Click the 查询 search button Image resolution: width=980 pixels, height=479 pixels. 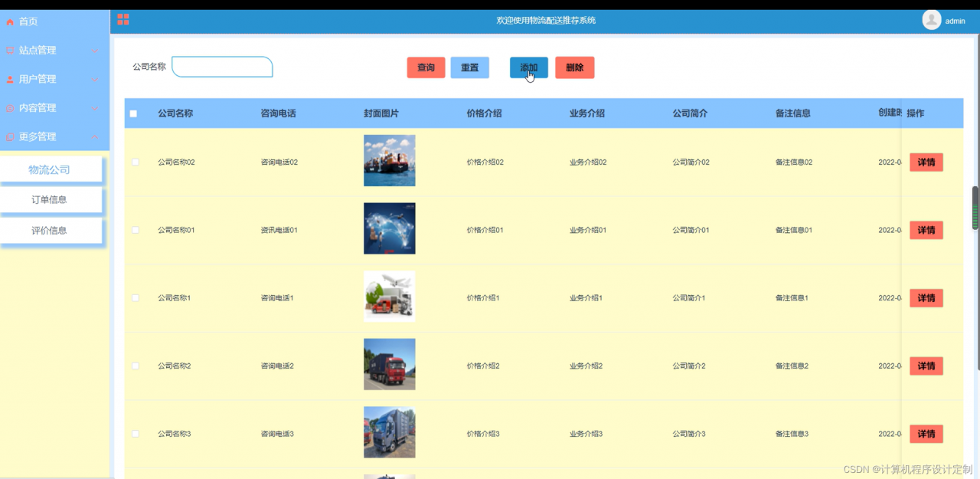[x=426, y=67]
